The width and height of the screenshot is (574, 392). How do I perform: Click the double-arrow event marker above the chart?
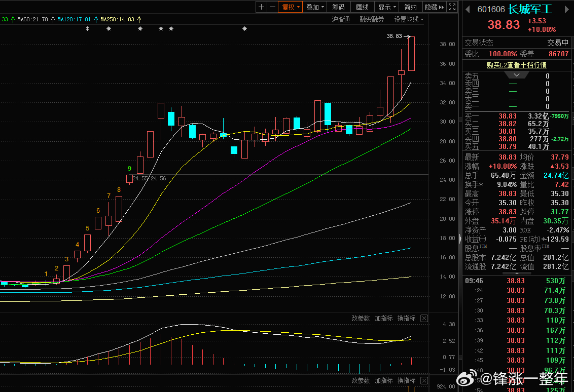click(x=87, y=28)
